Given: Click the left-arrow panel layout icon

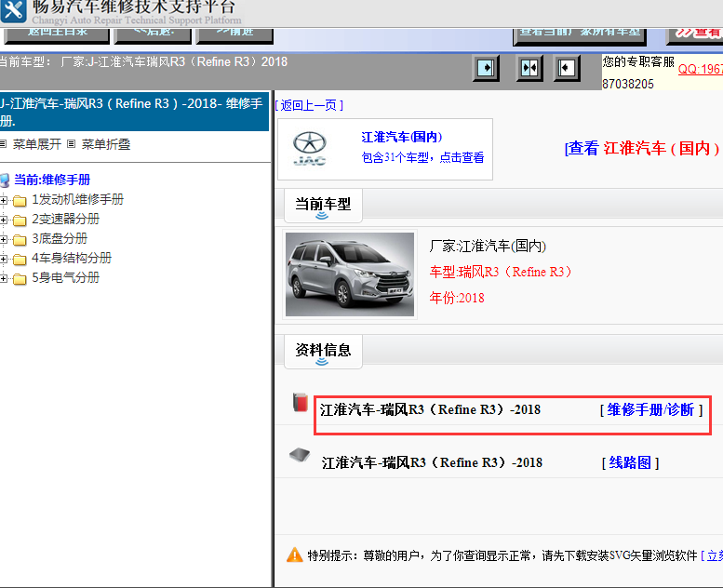Looking at the screenshot, I should (x=567, y=68).
